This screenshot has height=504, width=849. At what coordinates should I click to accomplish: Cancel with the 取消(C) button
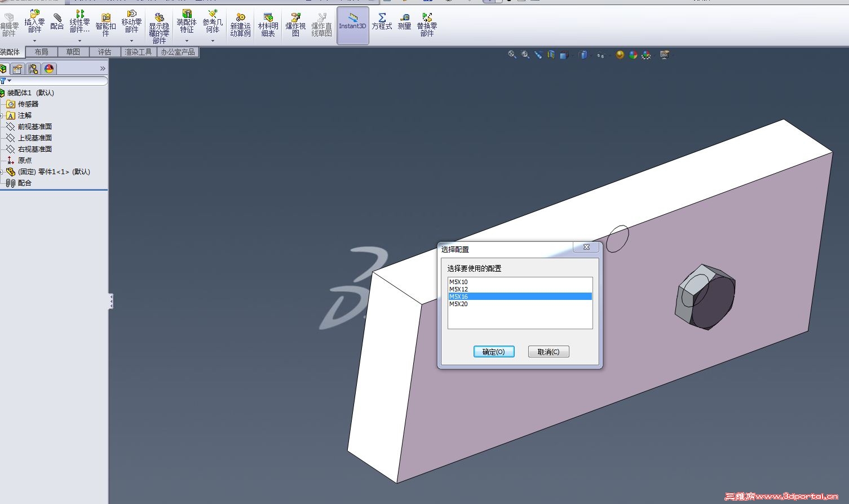549,352
